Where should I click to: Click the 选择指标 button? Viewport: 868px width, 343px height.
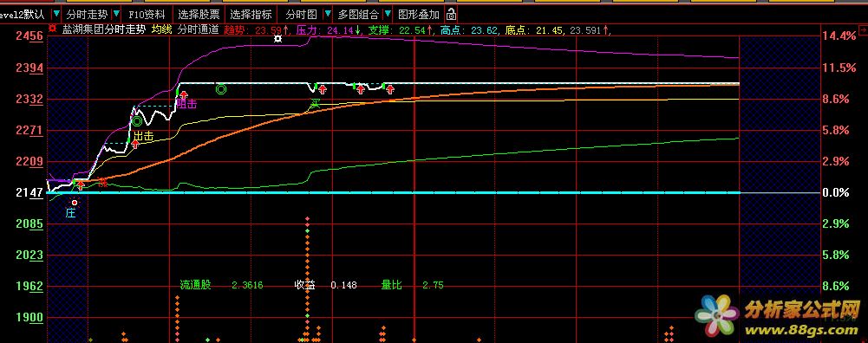(251, 14)
